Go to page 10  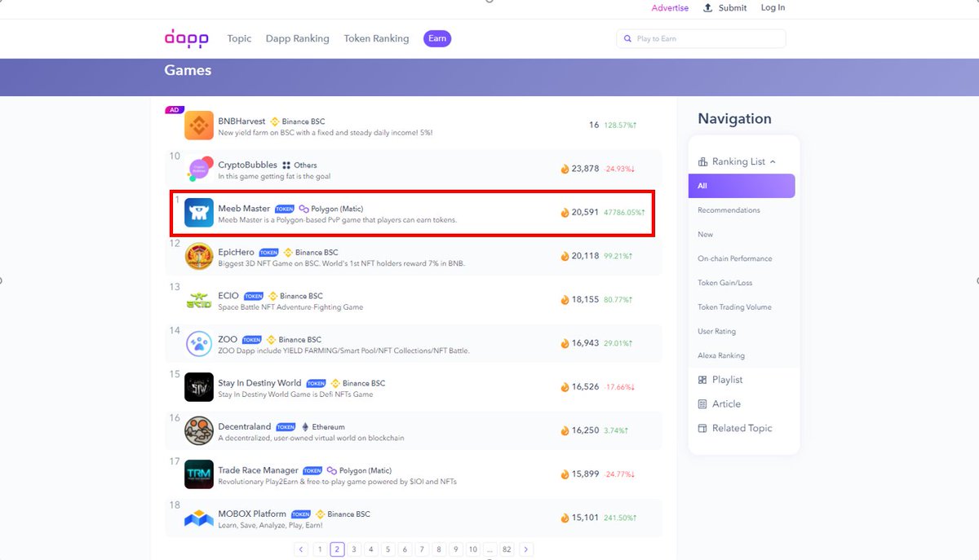472,549
